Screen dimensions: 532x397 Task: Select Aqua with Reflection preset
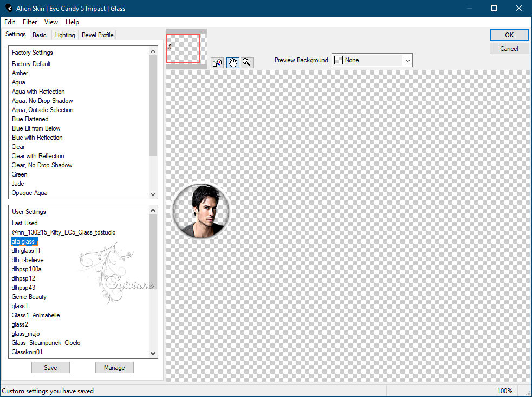pos(38,92)
